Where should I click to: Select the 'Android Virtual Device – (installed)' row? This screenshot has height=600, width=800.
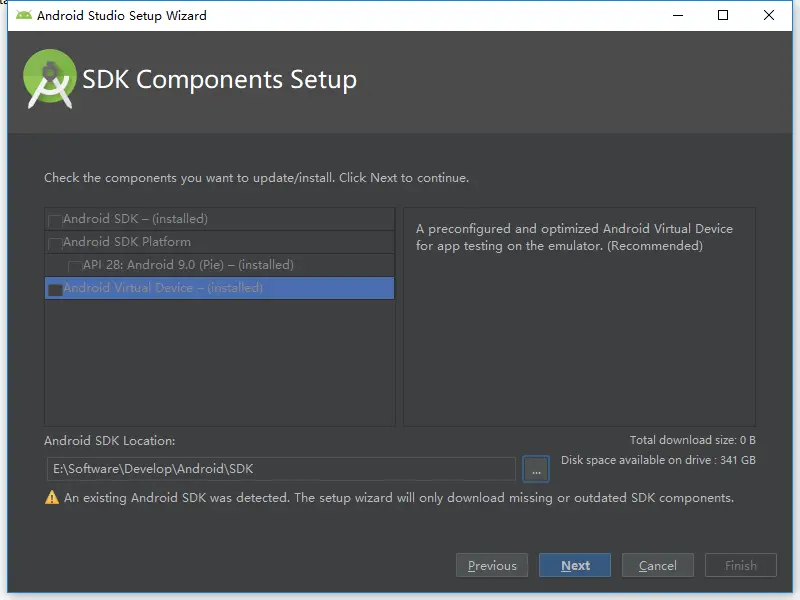(x=219, y=288)
